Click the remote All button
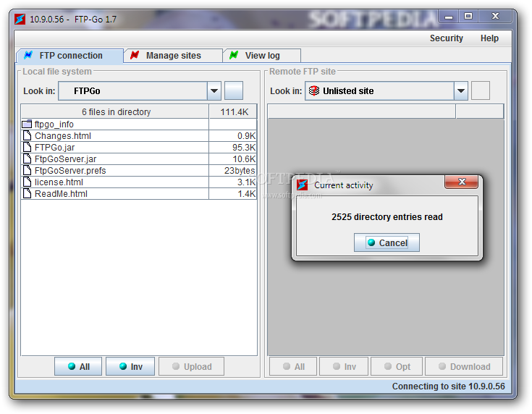Viewport: 532px width, 414px height. pyautogui.click(x=293, y=366)
